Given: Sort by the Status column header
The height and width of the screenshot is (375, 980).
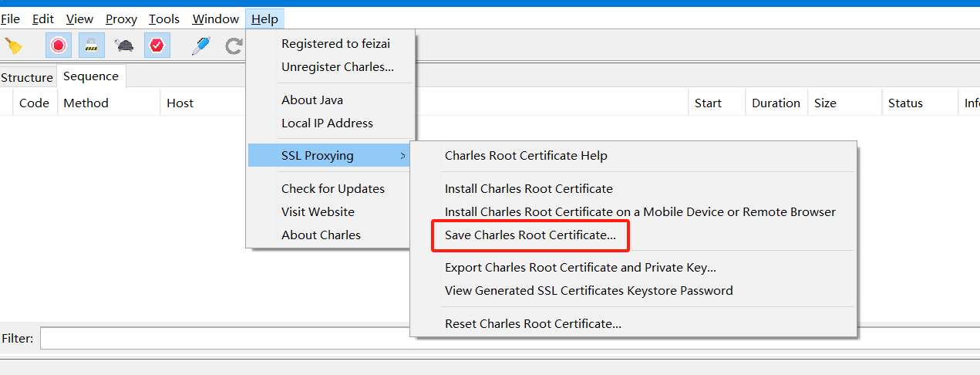Looking at the screenshot, I should (920, 103).
